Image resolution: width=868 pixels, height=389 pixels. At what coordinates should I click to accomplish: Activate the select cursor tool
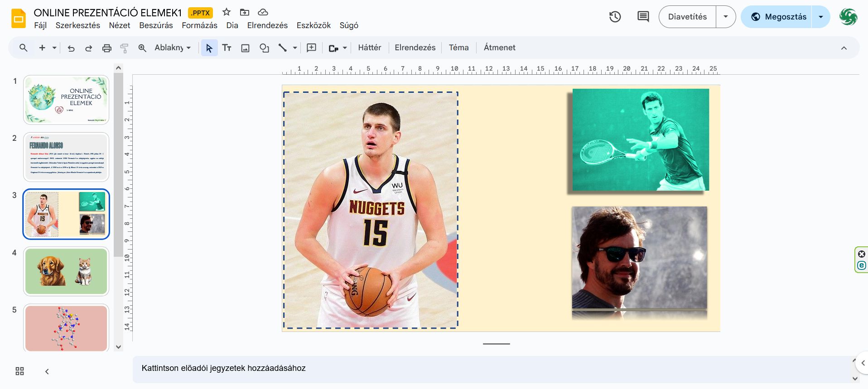click(209, 48)
